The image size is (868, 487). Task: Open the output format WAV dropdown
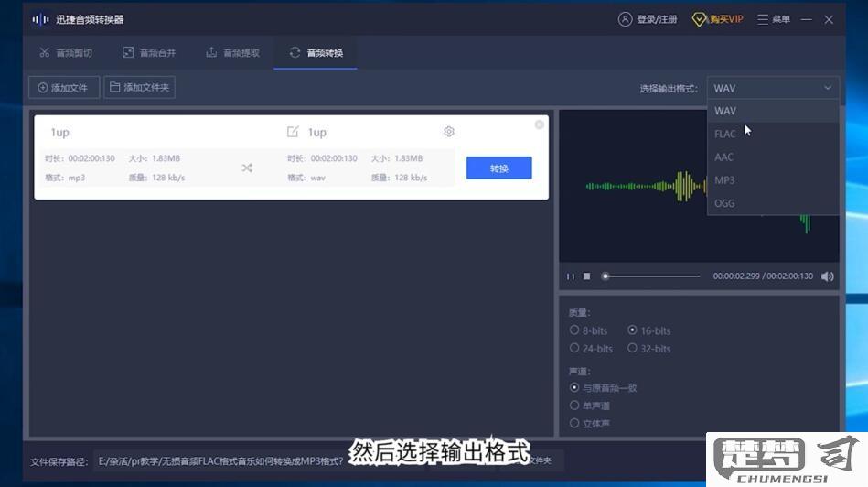pyautogui.click(x=773, y=88)
